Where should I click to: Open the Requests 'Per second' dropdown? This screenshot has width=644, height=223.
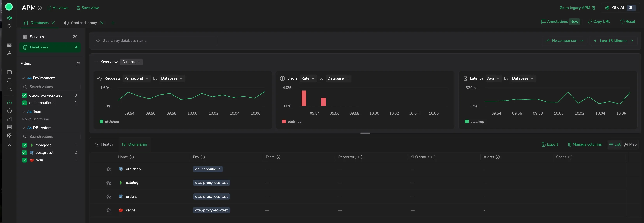(x=136, y=78)
